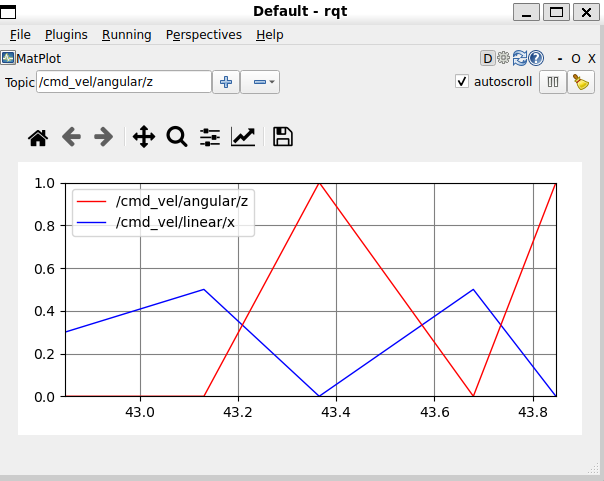Pause the plot updates
This screenshot has width=604, height=481.
coord(553,82)
